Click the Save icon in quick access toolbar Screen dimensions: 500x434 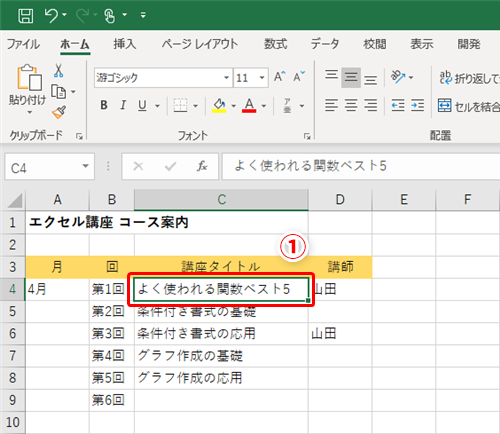(x=25, y=15)
